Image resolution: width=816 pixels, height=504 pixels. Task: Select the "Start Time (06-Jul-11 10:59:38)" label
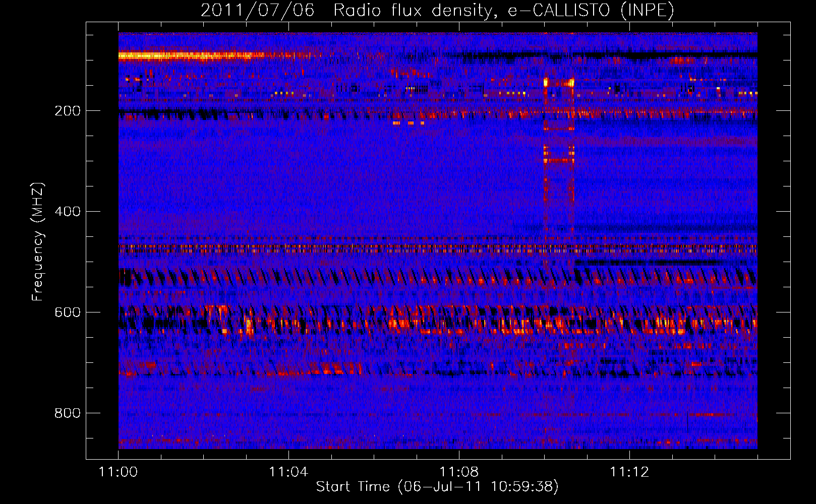click(x=437, y=487)
